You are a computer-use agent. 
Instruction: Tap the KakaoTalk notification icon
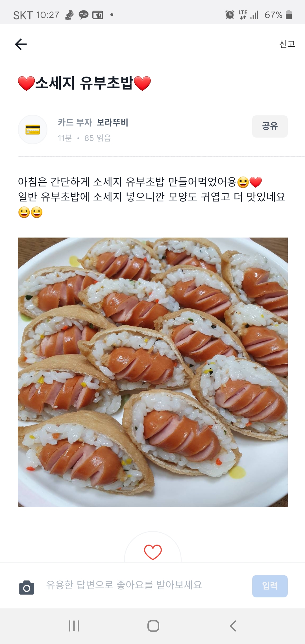tap(84, 15)
